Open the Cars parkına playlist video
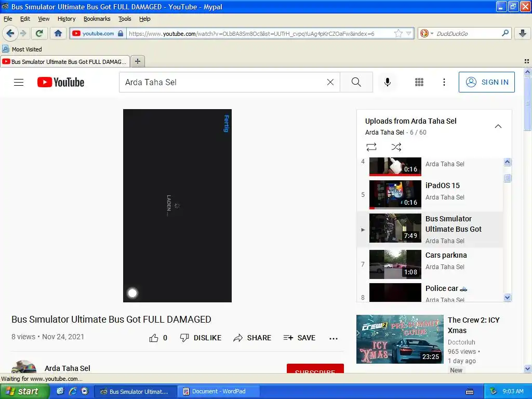The width and height of the screenshot is (532, 399). click(430, 264)
